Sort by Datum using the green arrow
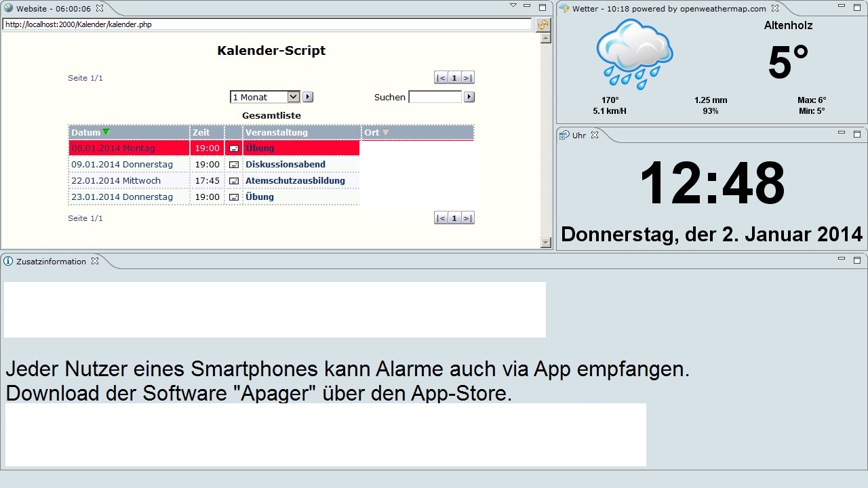Viewport: 868px width, 488px height. pos(106,132)
